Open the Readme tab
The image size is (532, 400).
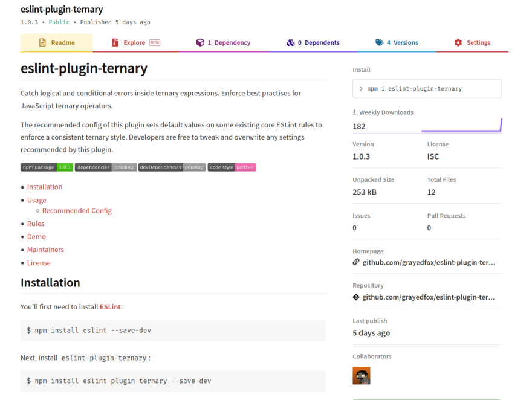click(57, 43)
